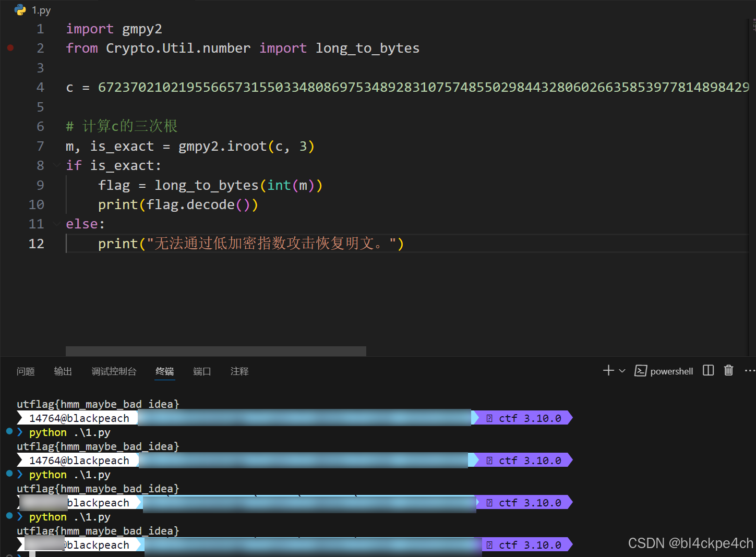The width and height of the screenshot is (756, 557).
Task: Open more terminal actions via the ellipsis icon
Action: pos(750,370)
